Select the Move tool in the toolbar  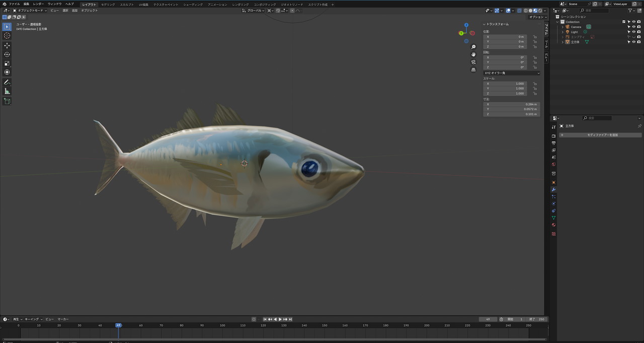pyautogui.click(x=7, y=45)
